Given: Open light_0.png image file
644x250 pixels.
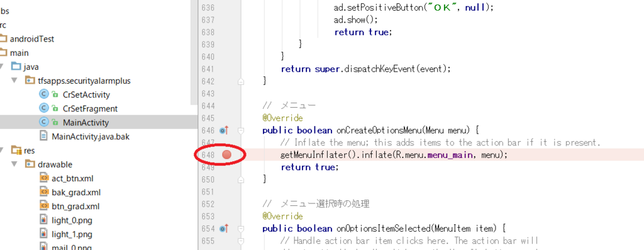Looking at the screenshot, I should pyautogui.click(x=72, y=220).
